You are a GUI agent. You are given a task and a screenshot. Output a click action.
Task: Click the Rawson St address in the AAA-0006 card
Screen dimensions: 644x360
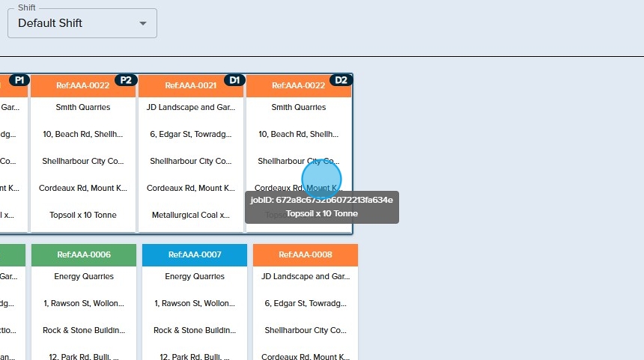point(84,303)
